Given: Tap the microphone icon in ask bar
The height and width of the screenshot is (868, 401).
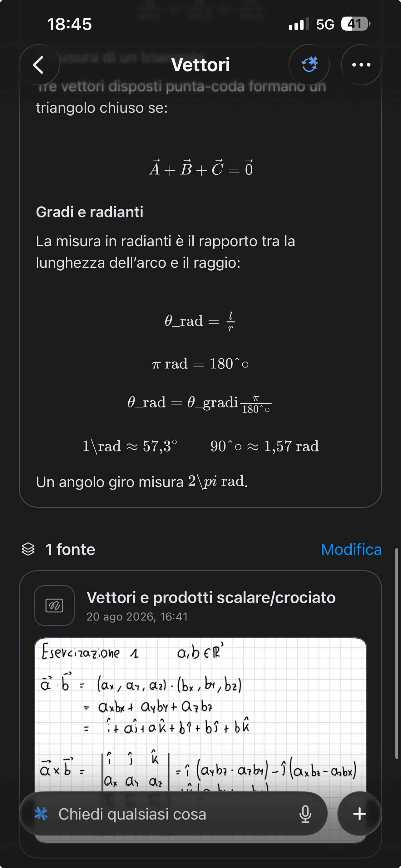Looking at the screenshot, I should (x=305, y=814).
